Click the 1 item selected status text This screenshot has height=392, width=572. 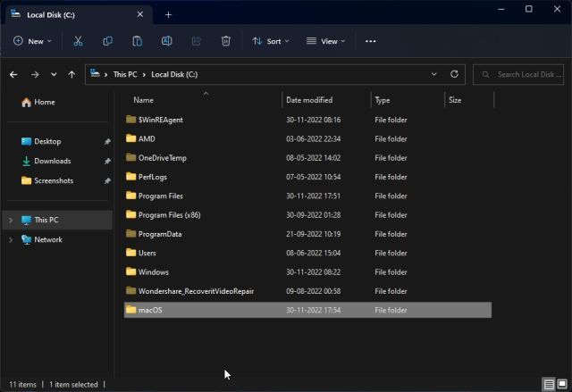pyautogui.click(x=73, y=384)
